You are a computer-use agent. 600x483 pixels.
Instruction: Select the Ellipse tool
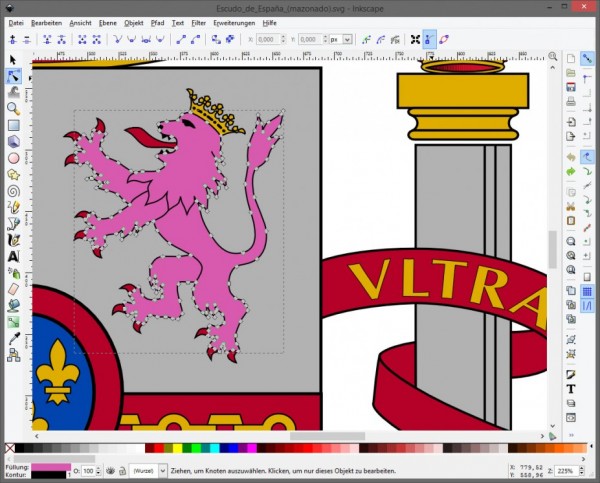14,157
